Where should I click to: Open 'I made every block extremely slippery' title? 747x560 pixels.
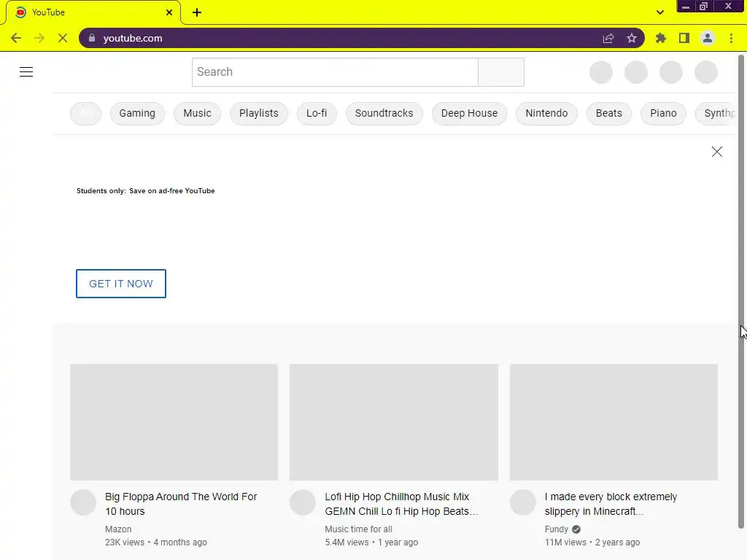[x=611, y=504]
